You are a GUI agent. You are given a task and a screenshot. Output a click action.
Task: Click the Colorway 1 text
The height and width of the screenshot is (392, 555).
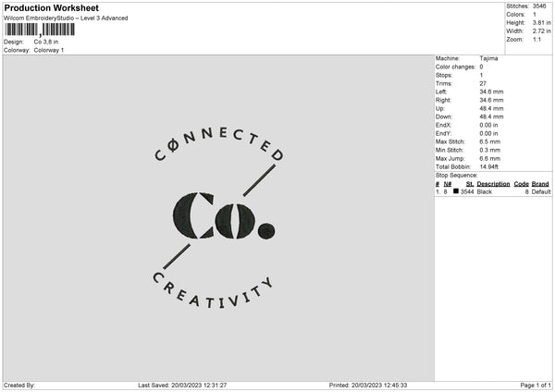pyautogui.click(x=49, y=50)
